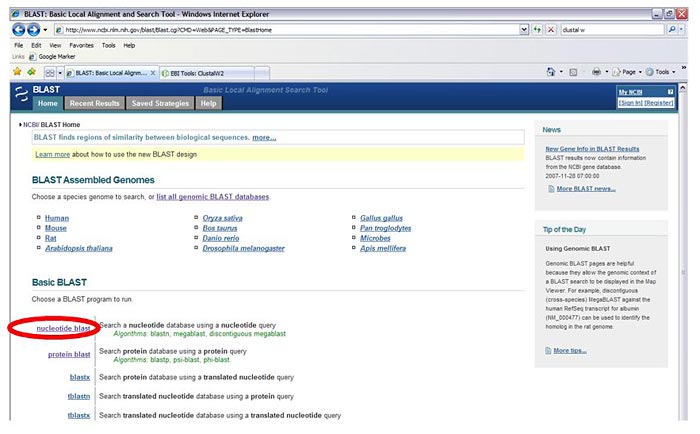Open the File menu

(18, 45)
